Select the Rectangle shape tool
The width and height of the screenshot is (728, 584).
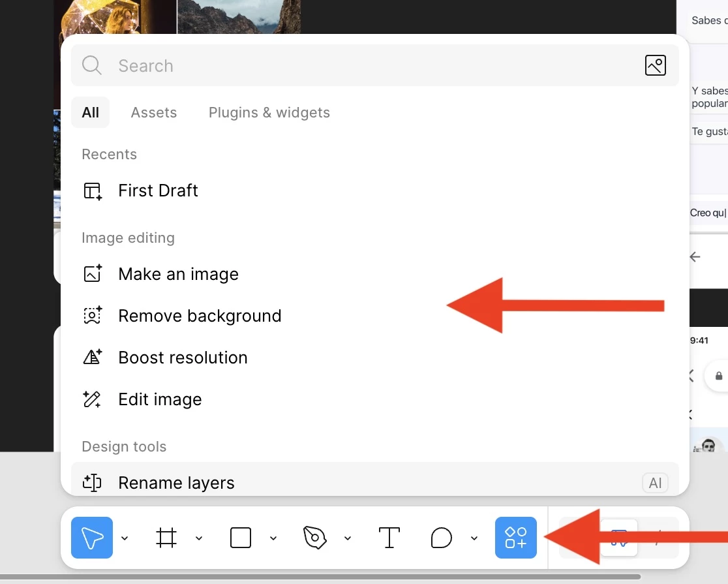pyautogui.click(x=241, y=538)
